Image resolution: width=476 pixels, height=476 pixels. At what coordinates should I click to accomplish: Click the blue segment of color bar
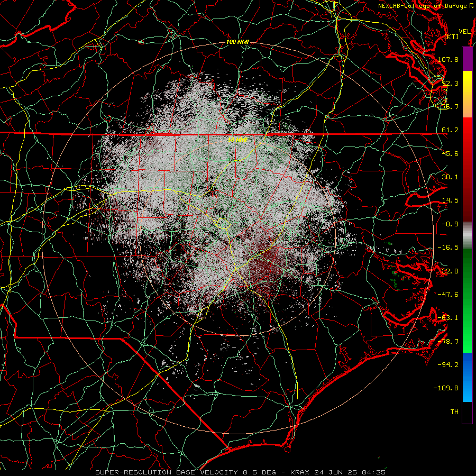(467, 377)
